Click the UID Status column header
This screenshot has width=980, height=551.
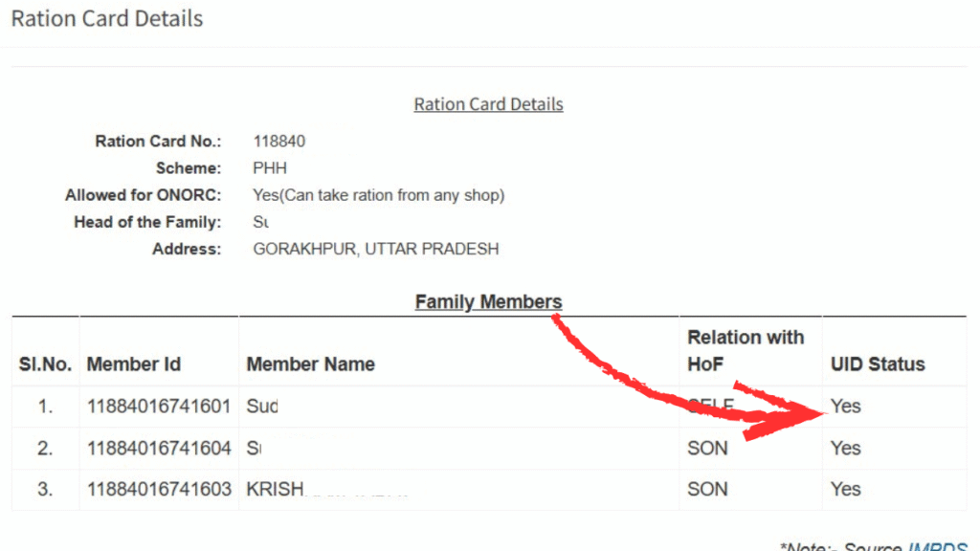click(878, 364)
